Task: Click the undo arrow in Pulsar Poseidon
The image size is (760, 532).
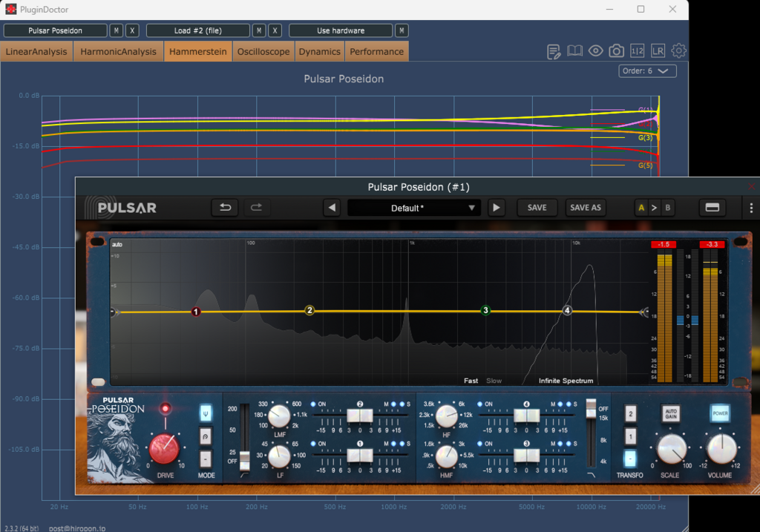Action: [x=225, y=208]
